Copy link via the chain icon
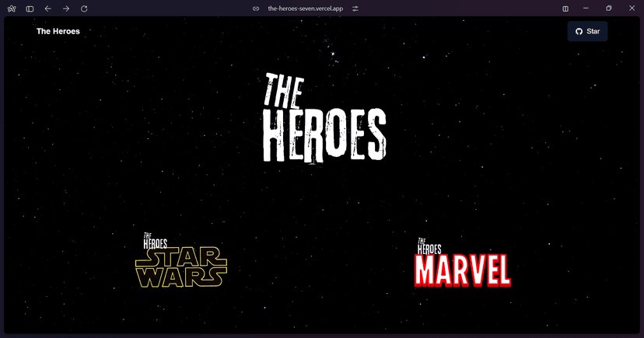Viewport: 644px width, 338px height. pyautogui.click(x=256, y=9)
